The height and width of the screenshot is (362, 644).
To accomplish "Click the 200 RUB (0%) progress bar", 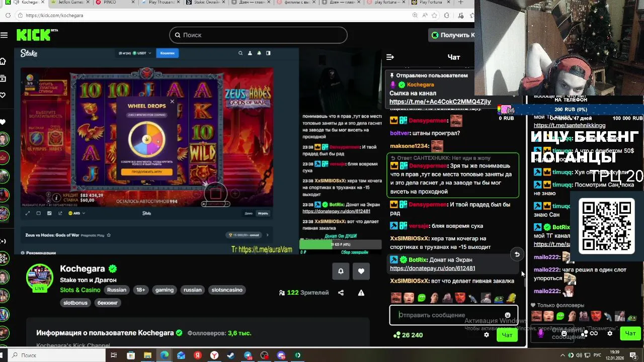I will 571,110.
